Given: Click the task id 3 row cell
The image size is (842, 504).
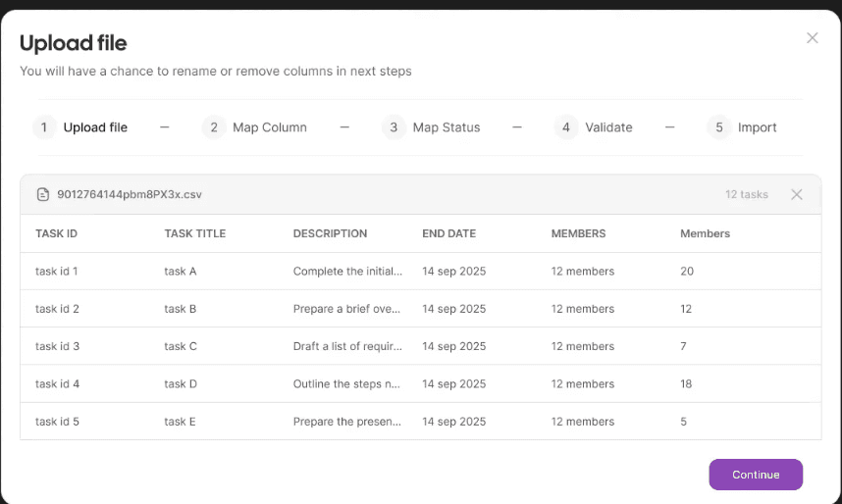Looking at the screenshot, I should 58,346.
